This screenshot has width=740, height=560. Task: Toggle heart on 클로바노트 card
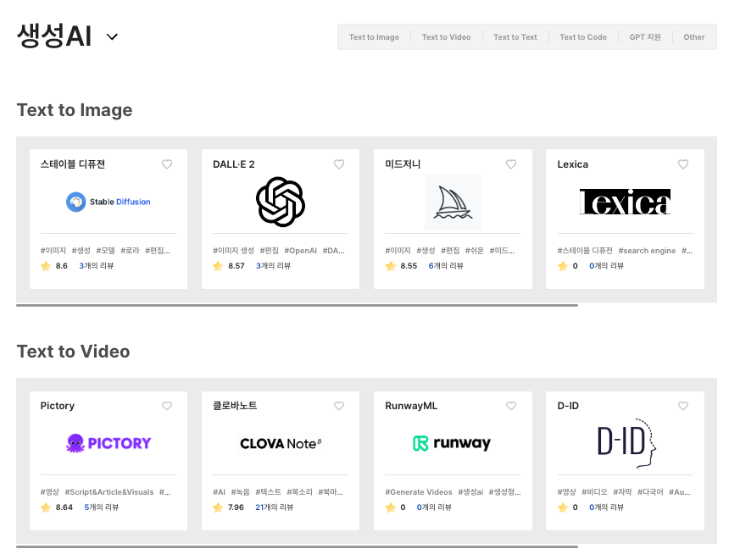pos(339,406)
